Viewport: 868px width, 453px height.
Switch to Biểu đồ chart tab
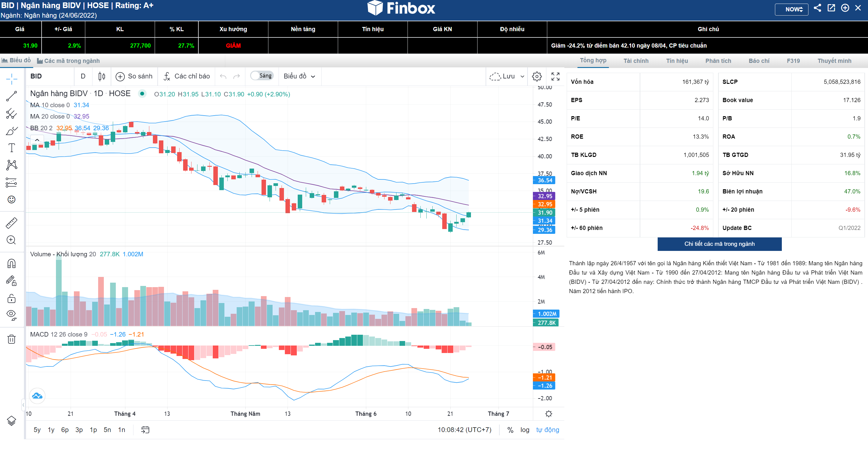point(16,60)
